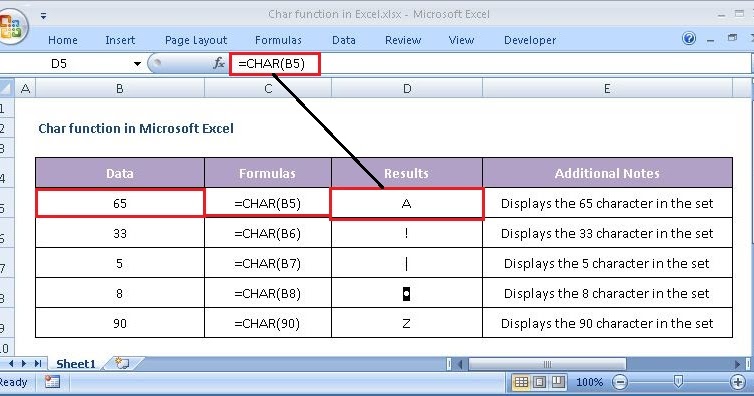Select the cell with =CHAR(B7)
754x396 pixels.
[x=268, y=263]
